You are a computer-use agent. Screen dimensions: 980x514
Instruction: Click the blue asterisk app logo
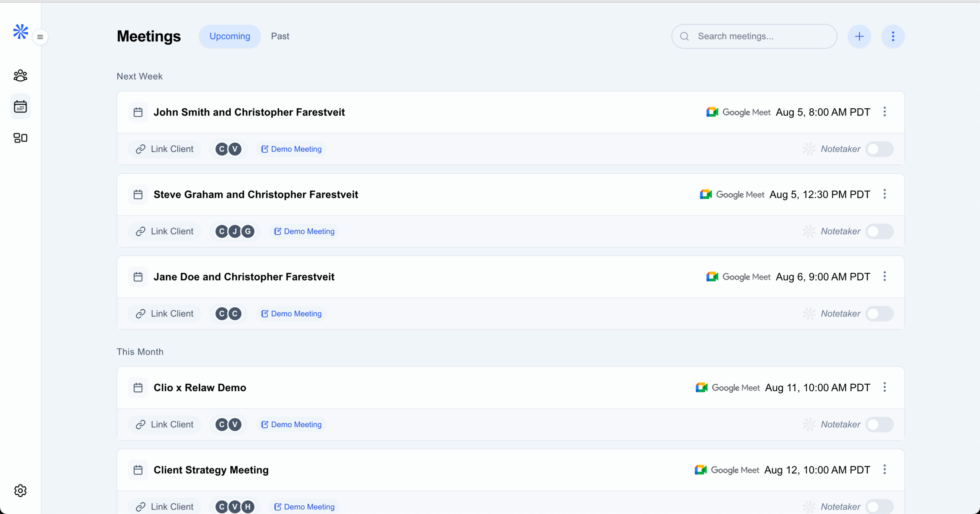click(x=21, y=31)
